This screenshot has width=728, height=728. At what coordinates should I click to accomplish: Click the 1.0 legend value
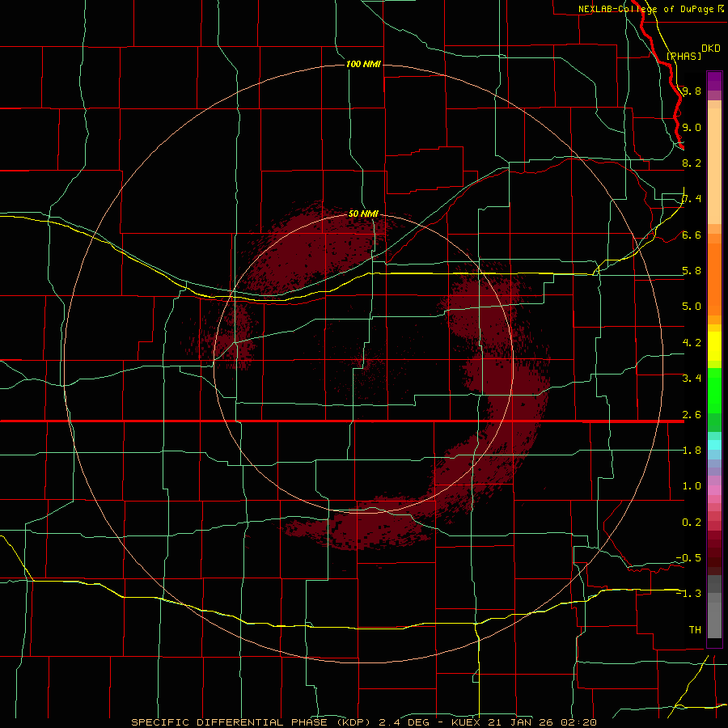pyautogui.click(x=692, y=485)
